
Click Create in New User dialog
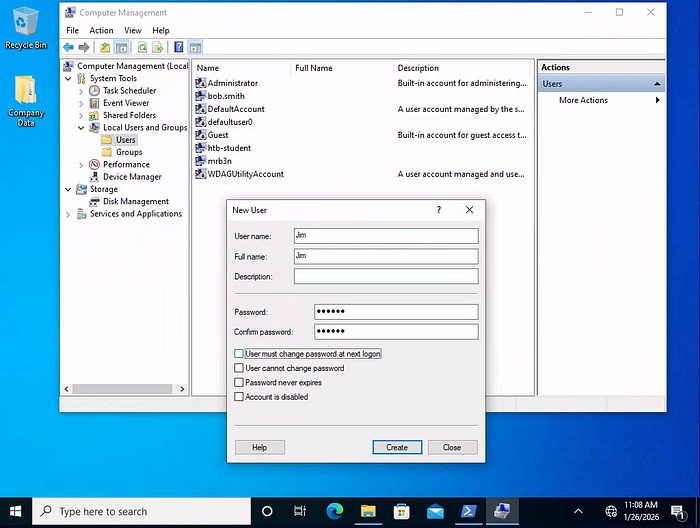point(397,447)
